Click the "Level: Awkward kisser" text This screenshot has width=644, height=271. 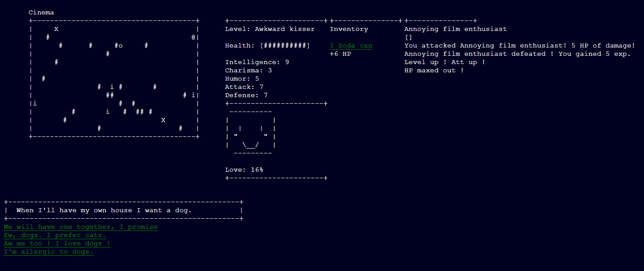click(x=270, y=29)
